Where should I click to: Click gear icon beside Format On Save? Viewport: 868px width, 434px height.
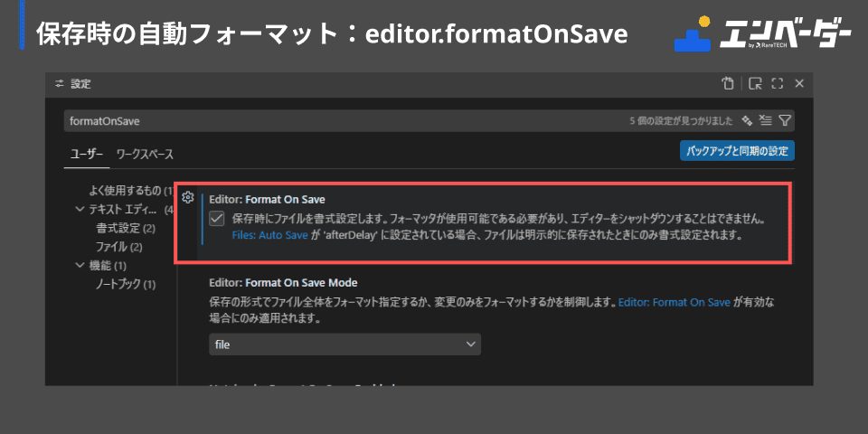[x=188, y=197]
